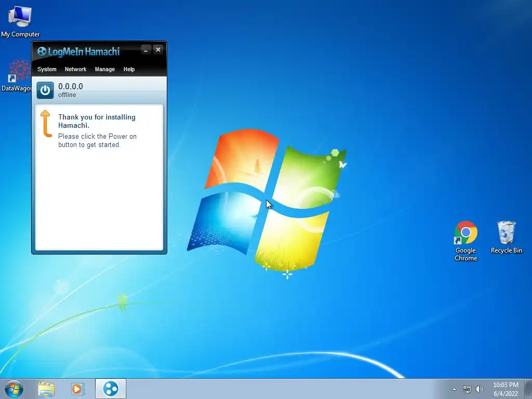Select the My Computer desktop icon
The height and width of the screenshot is (399, 532).
coord(20,21)
